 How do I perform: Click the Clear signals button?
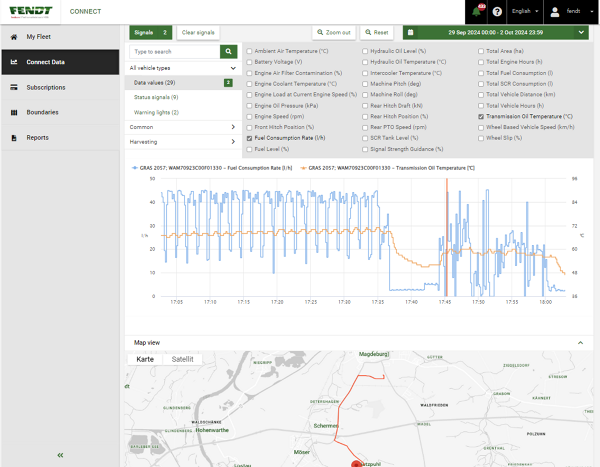(x=200, y=32)
